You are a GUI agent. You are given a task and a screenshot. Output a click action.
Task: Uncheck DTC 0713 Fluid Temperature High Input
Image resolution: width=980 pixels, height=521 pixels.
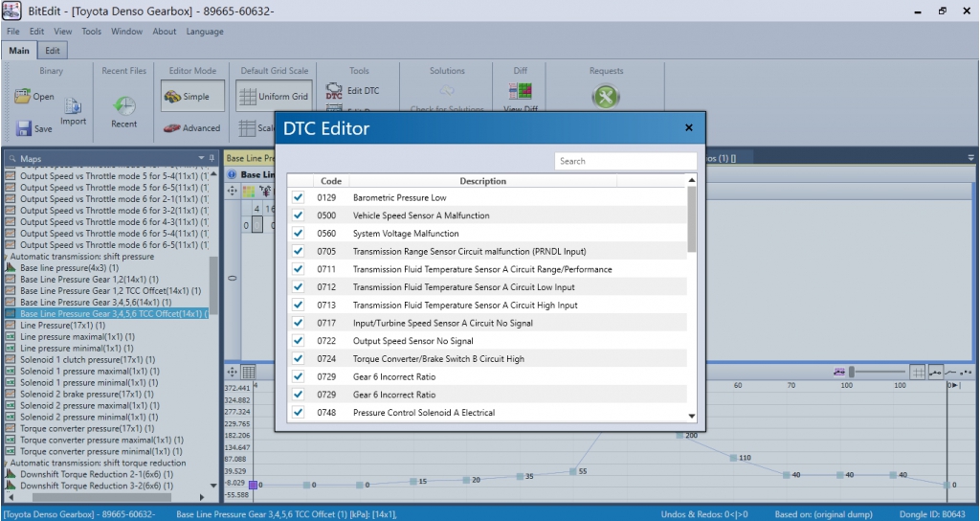click(299, 306)
